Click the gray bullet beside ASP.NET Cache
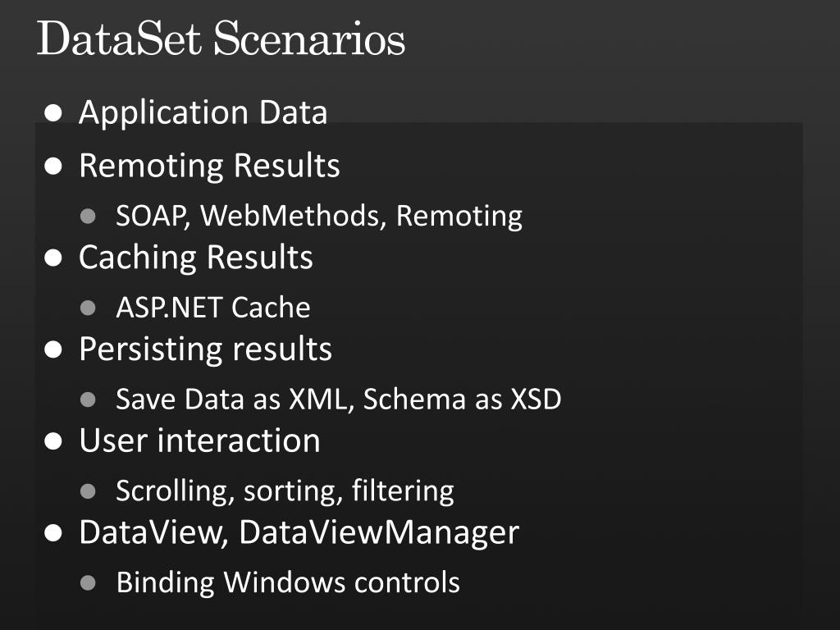Viewport: 840px width, 630px height. [x=88, y=308]
